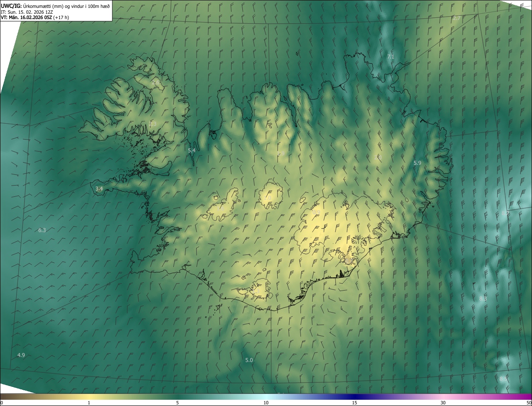Screen dimensions: 532x406
Task: Click the title text 'UWC/IG: Úrkomumætti (mm)'
Action: click(x=31, y=6)
